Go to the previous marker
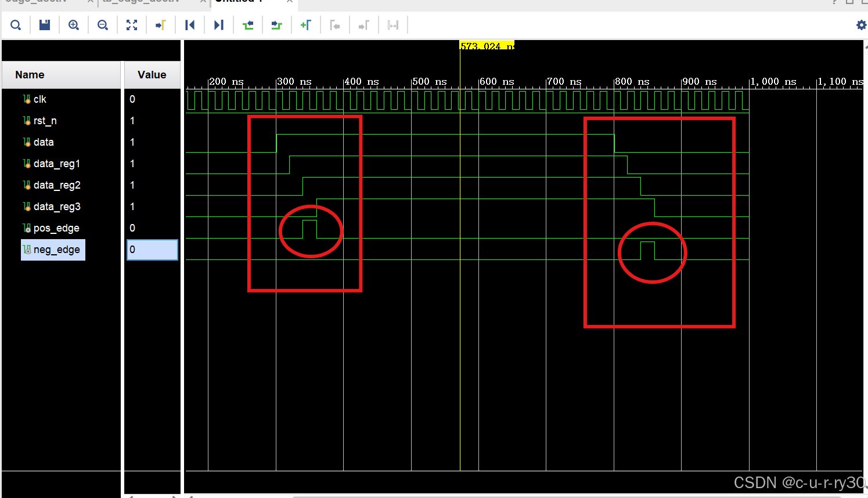The image size is (868, 498). [335, 25]
